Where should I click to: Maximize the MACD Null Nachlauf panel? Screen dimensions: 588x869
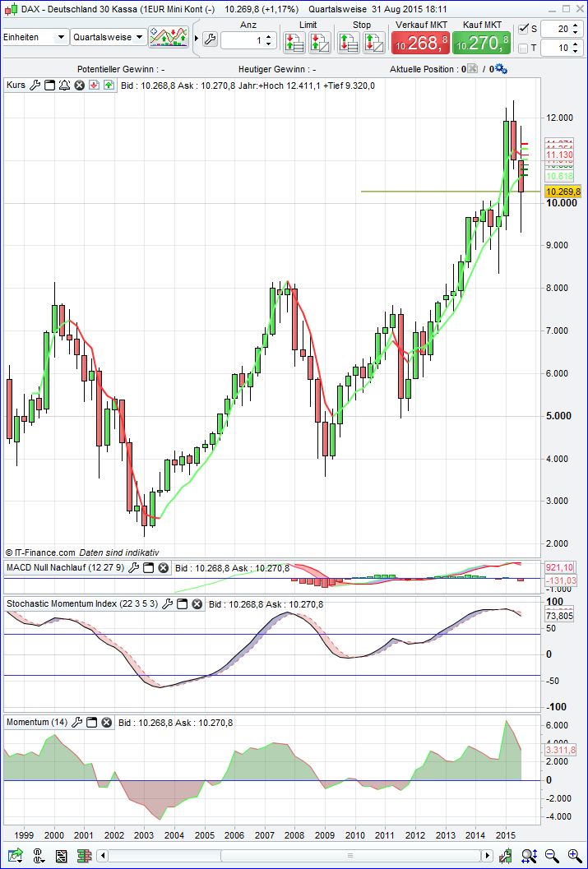pyautogui.click(x=148, y=567)
